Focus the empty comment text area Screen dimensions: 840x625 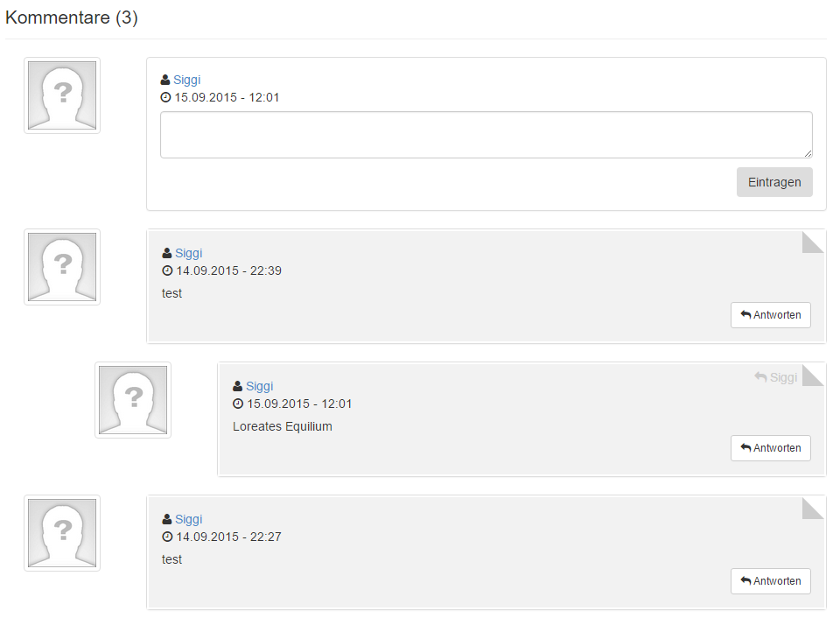coord(486,135)
